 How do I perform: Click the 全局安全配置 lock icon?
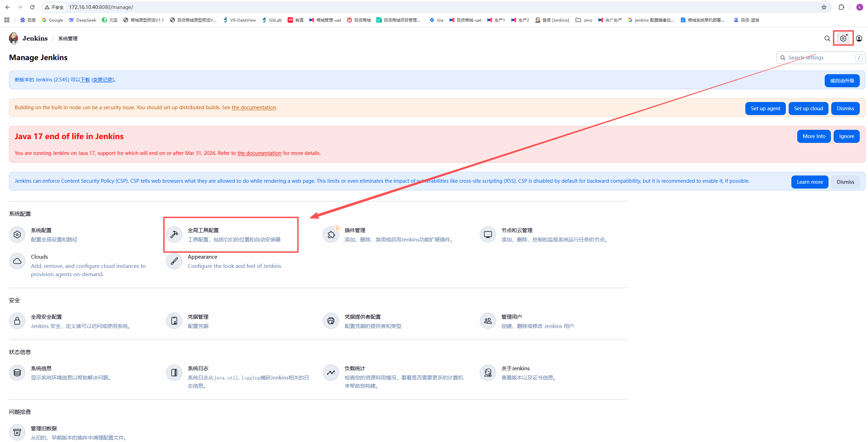[17, 321]
